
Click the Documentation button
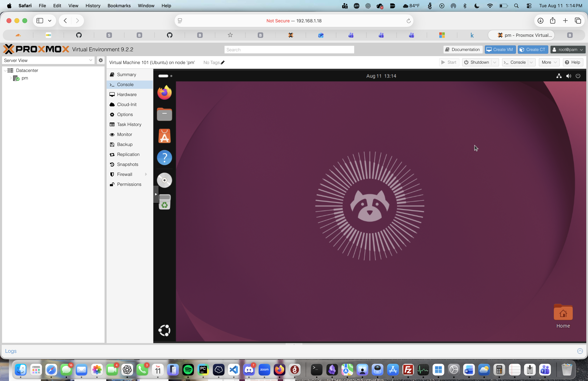(462, 49)
